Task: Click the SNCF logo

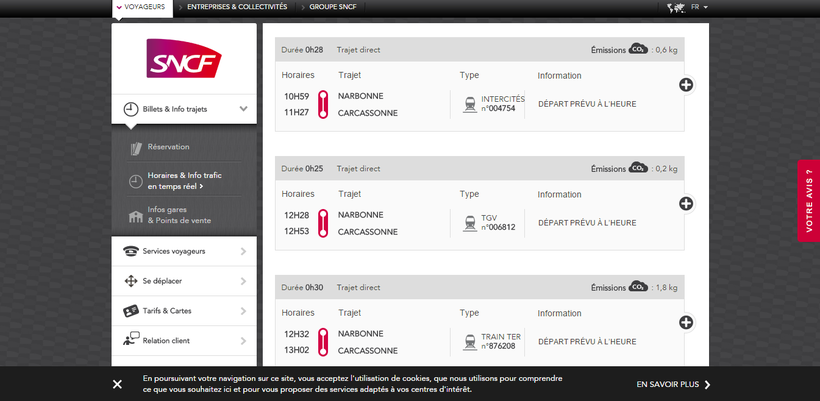Action: [184, 59]
